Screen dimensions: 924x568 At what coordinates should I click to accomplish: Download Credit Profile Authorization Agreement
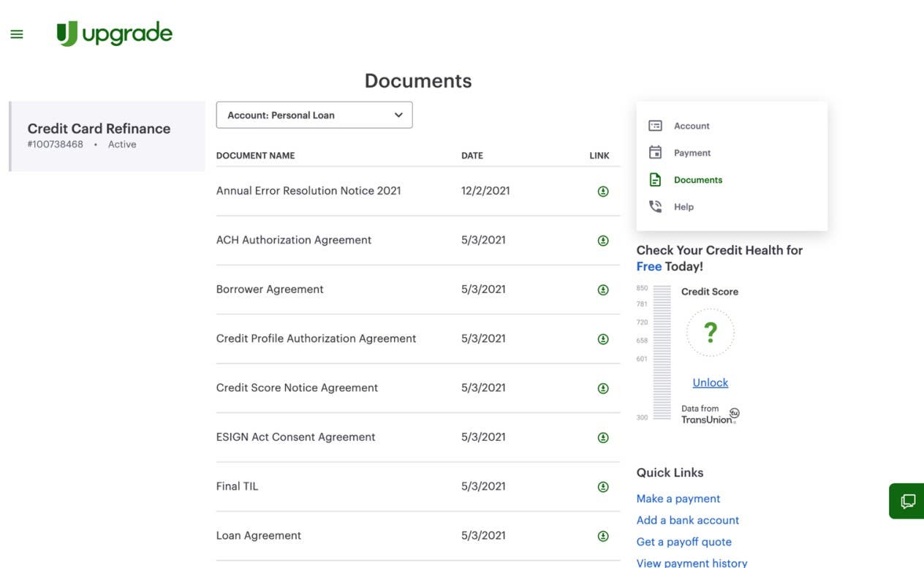[x=603, y=339]
